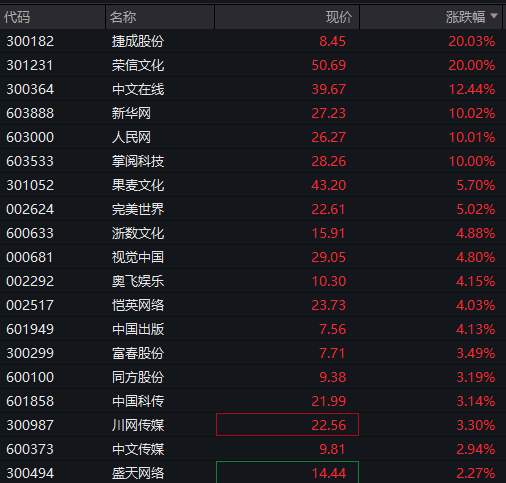Click the 涨跌幅 column header label
Viewport: 506px width, 483px height.
(x=465, y=17)
